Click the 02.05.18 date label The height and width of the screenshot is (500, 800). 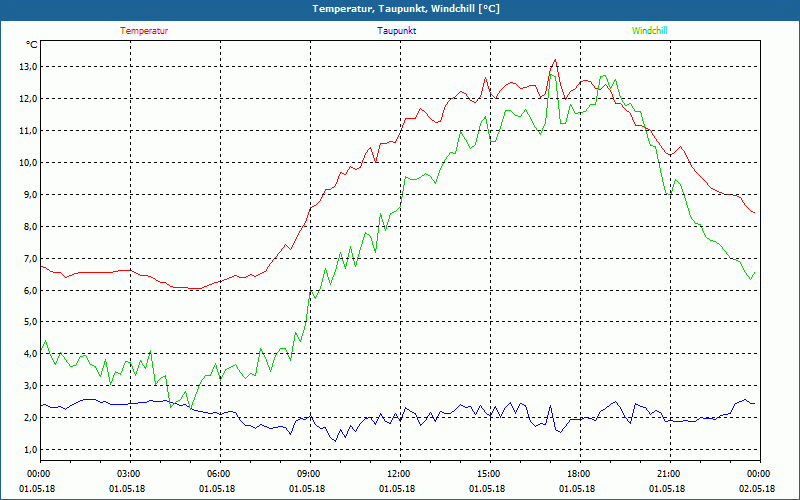click(757, 489)
